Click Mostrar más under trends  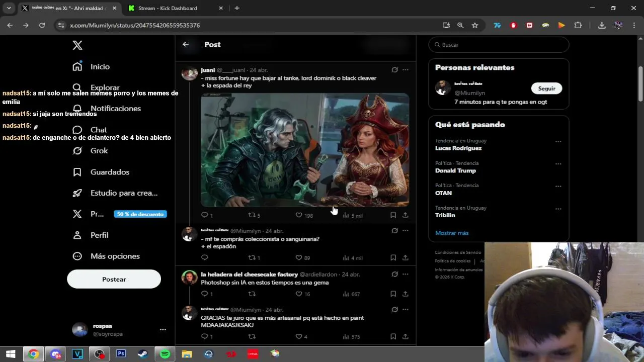452,233
